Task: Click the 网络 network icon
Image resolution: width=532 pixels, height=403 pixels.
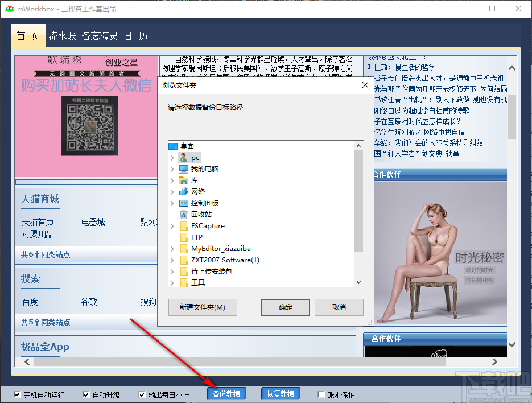Action: click(184, 191)
